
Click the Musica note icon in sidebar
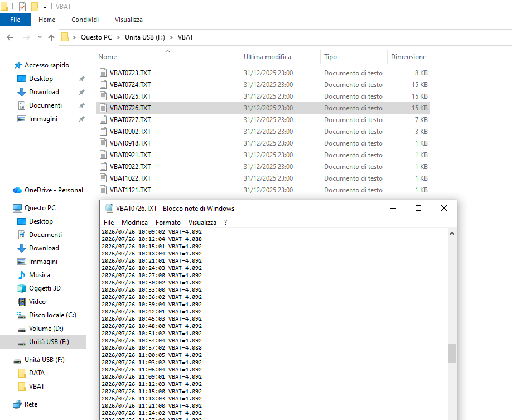tap(22, 275)
